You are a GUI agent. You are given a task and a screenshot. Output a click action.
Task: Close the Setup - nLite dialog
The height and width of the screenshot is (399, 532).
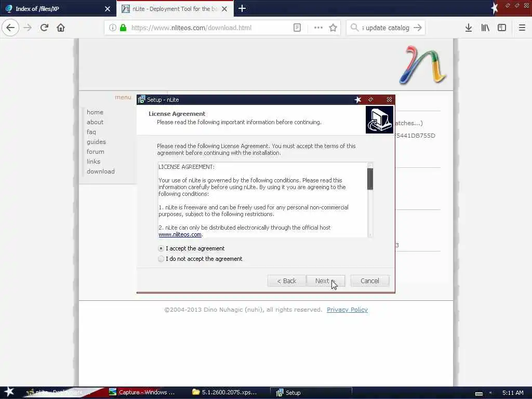point(389,99)
